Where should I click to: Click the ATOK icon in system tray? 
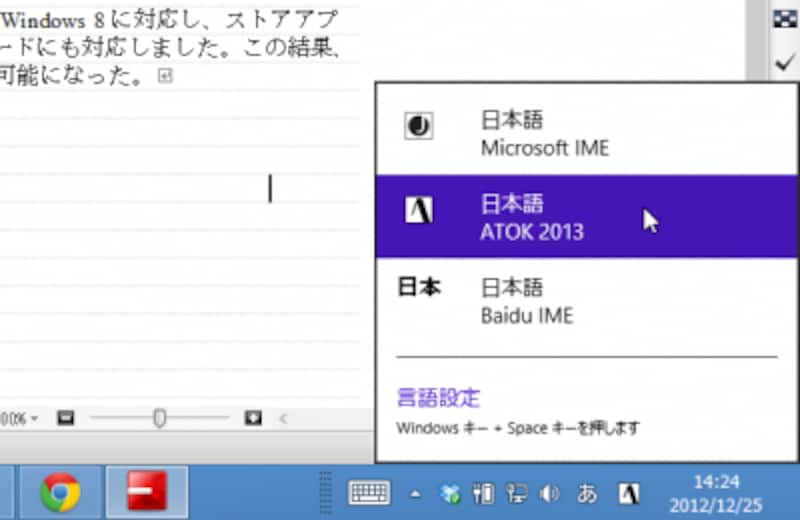(629, 494)
